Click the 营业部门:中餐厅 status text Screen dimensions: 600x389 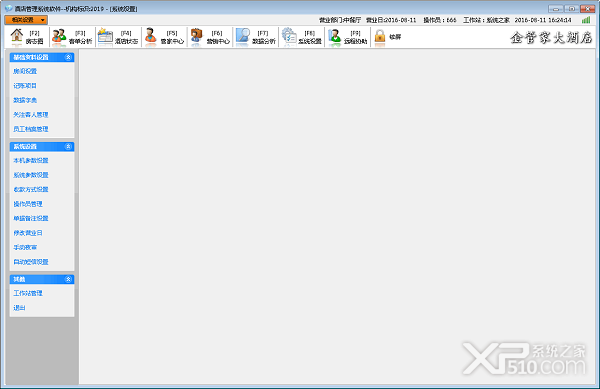tap(340, 20)
